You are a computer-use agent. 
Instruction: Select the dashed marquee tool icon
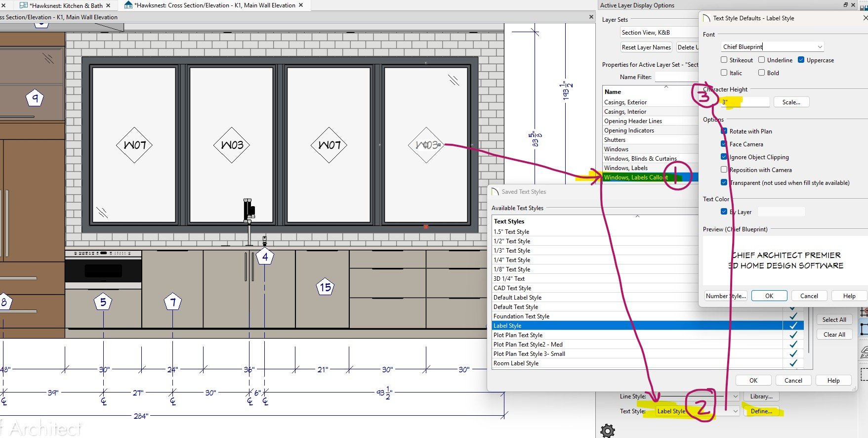[x=864, y=373]
